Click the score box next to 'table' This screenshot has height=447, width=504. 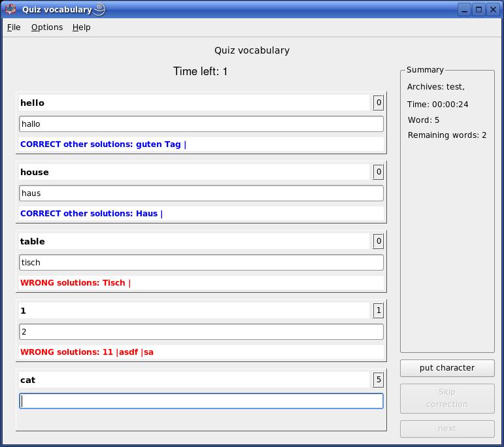click(x=378, y=241)
